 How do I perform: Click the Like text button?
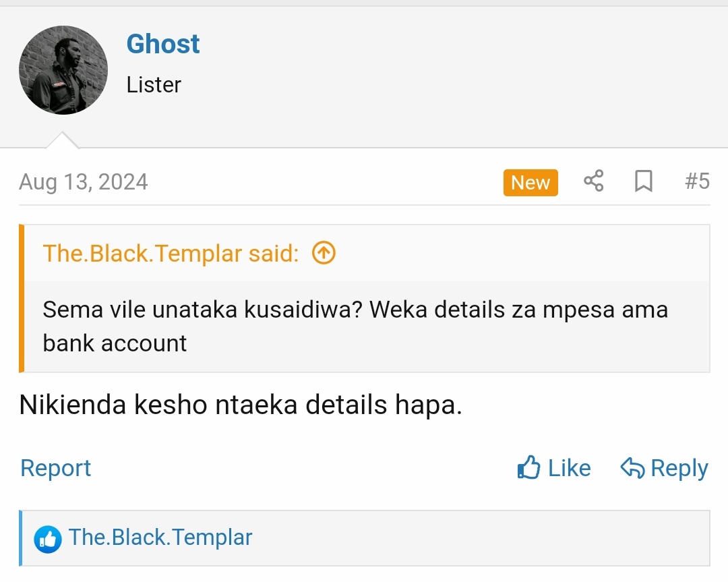point(569,468)
